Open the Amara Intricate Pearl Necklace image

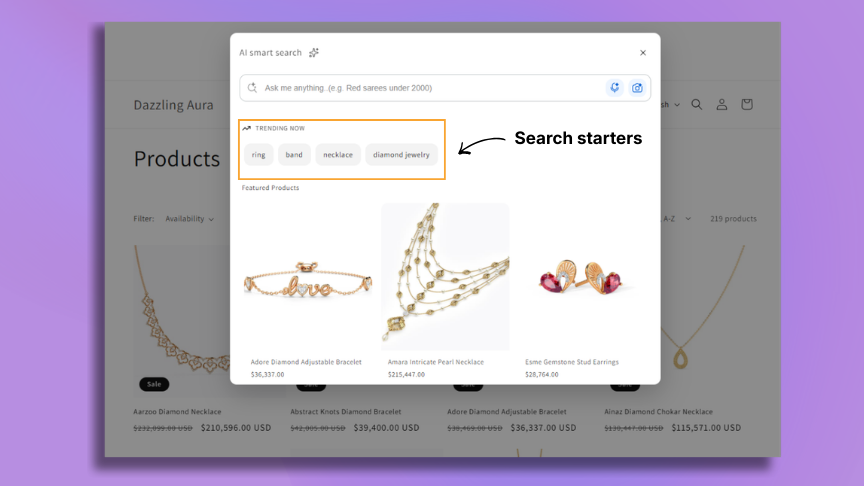coord(445,277)
